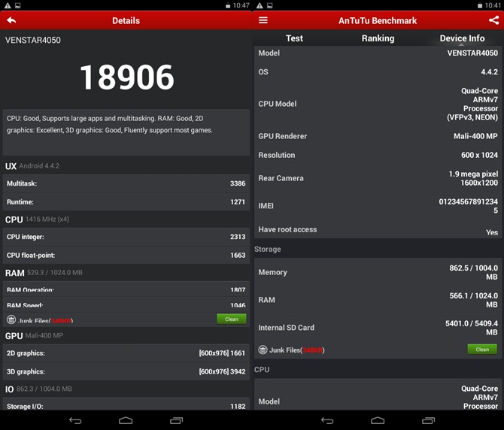The height and width of the screenshot is (430, 504).
Task: Tap the UX Android 4.4.2 header
Action: (32, 166)
